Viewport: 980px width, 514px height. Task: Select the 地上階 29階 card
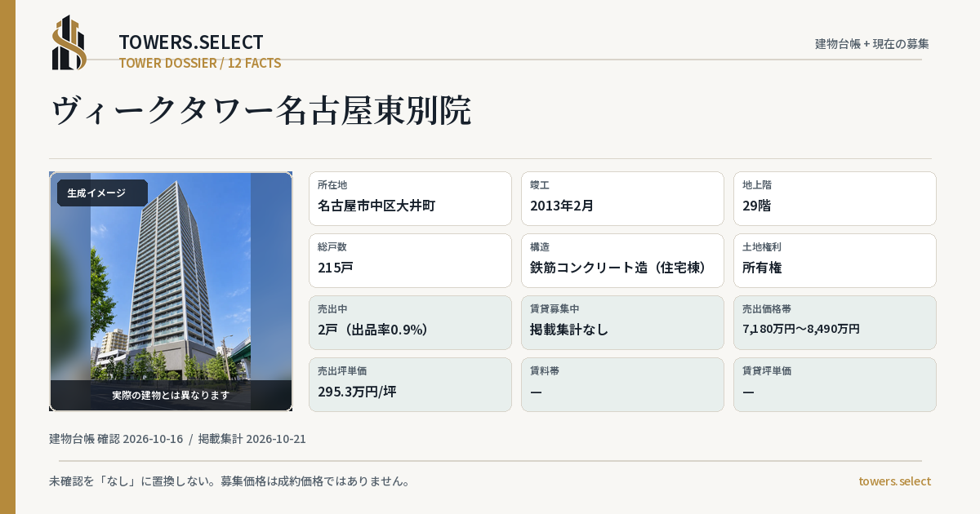(835, 198)
